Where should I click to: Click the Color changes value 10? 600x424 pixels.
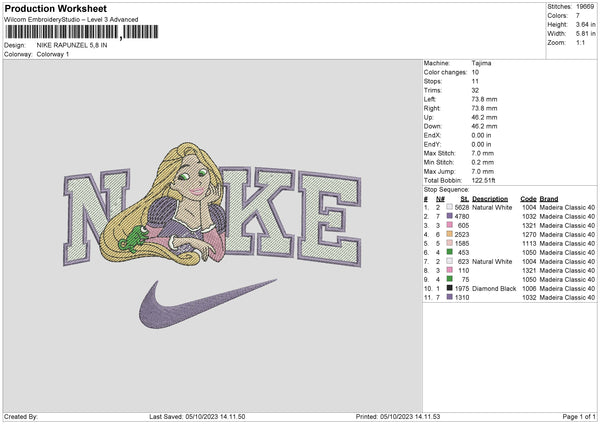tap(475, 72)
